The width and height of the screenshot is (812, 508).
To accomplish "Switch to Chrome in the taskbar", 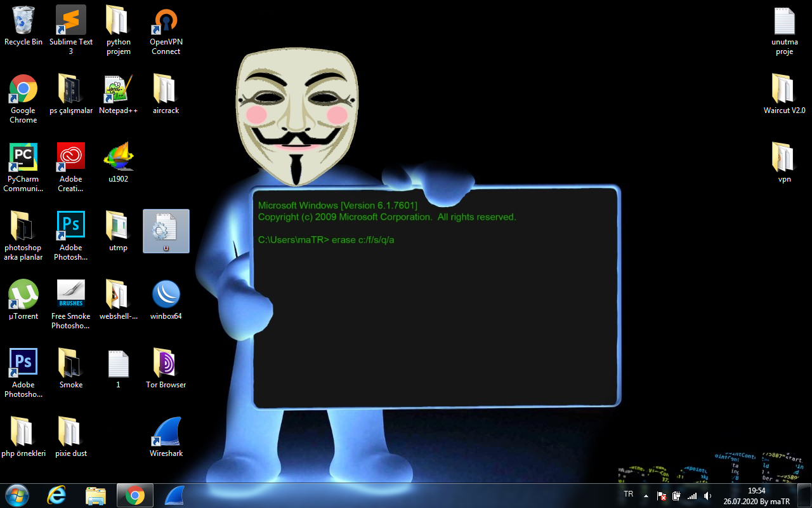I will [x=134, y=495].
